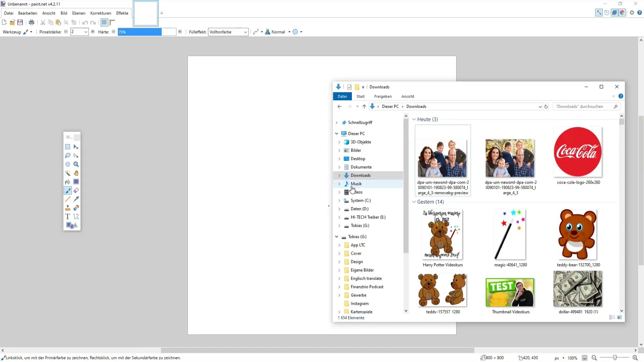
Task: Select the Gradient tool
Action: 76,182
